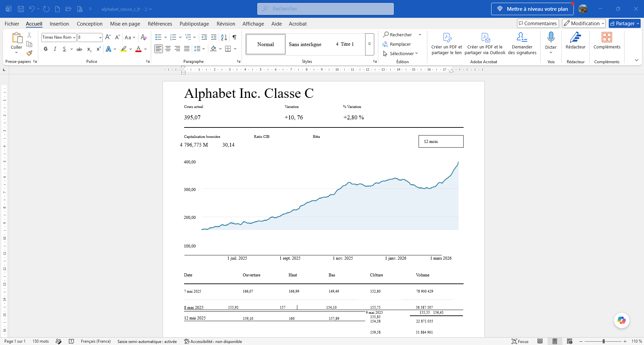Click Créer un PDF et partager via Outlook
The image size is (644, 345).
click(x=485, y=44)
